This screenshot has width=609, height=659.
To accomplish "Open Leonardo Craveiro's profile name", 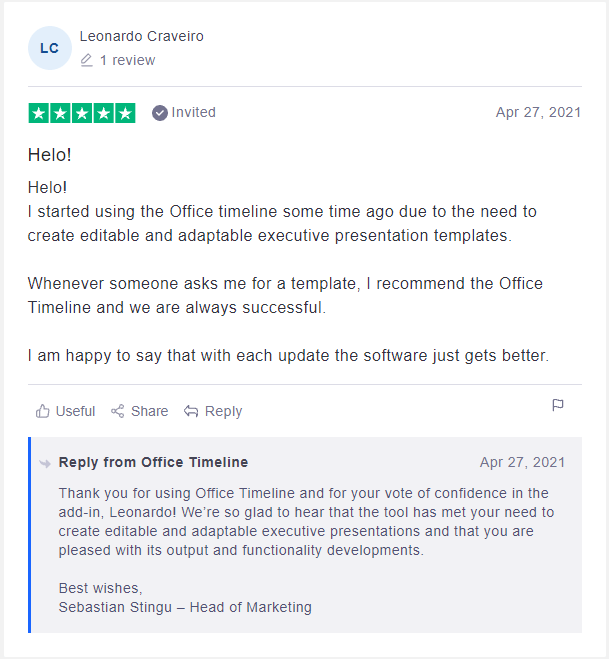I will (141, 36).
